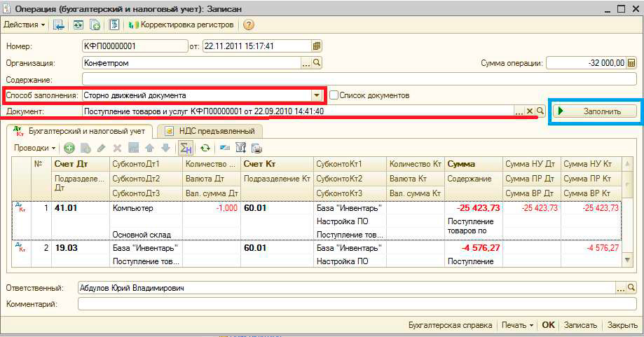Open help with the question mark icon
644x337 pixels.
pos(249,25)
